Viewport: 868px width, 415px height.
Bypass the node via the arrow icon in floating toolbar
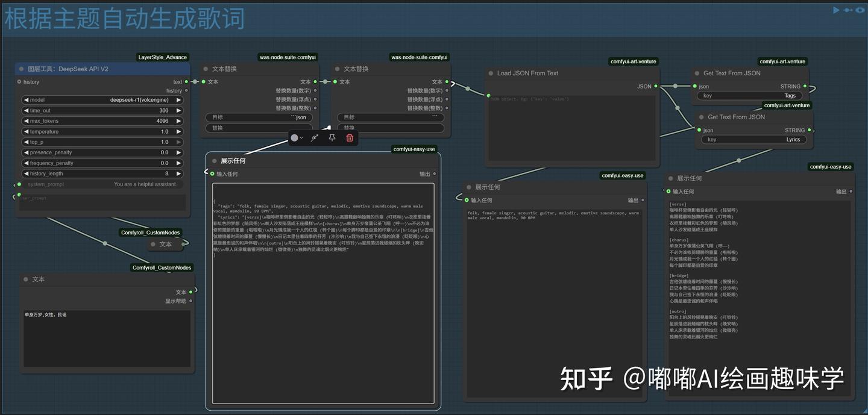pos(314,138)
